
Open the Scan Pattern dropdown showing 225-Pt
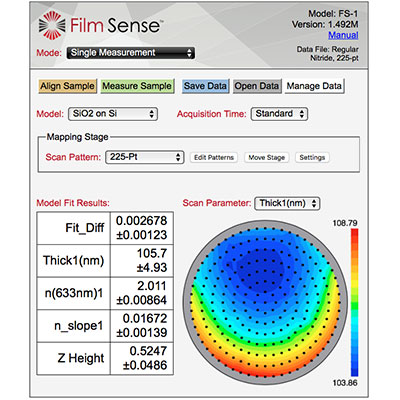tap(145, 157)
